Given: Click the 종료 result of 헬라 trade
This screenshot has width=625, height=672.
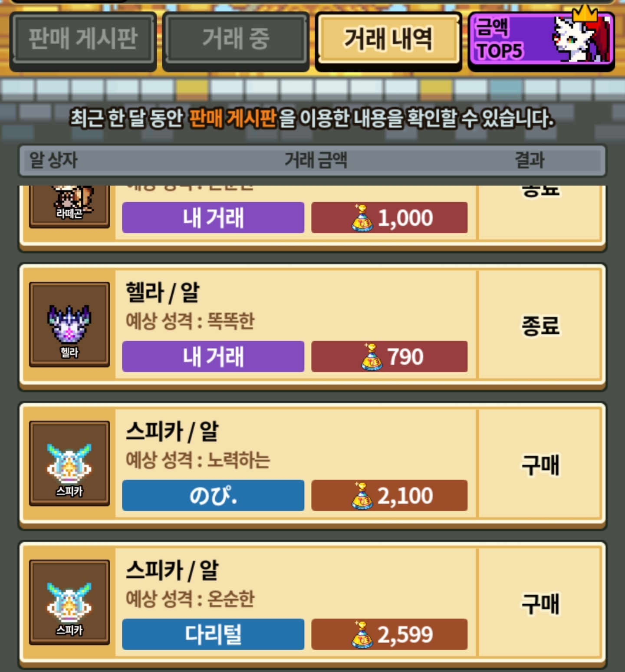Looking at the screenshot, I should [540, 326].
